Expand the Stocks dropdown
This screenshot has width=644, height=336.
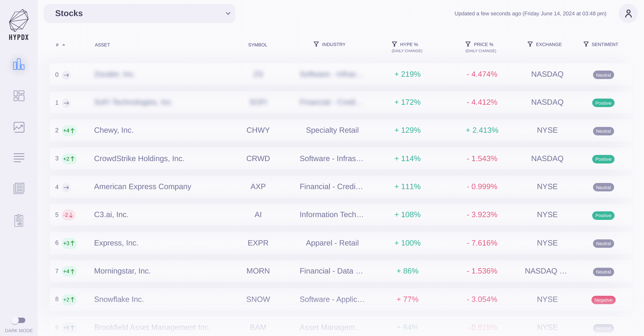coord(140,13)
